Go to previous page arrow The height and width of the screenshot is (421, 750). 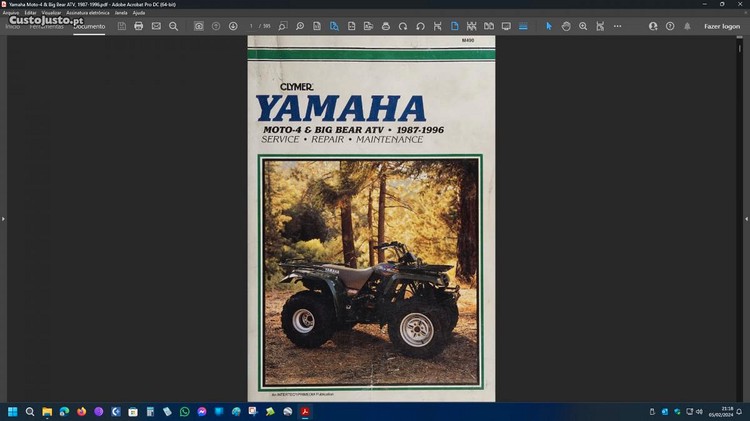point(216,26)
